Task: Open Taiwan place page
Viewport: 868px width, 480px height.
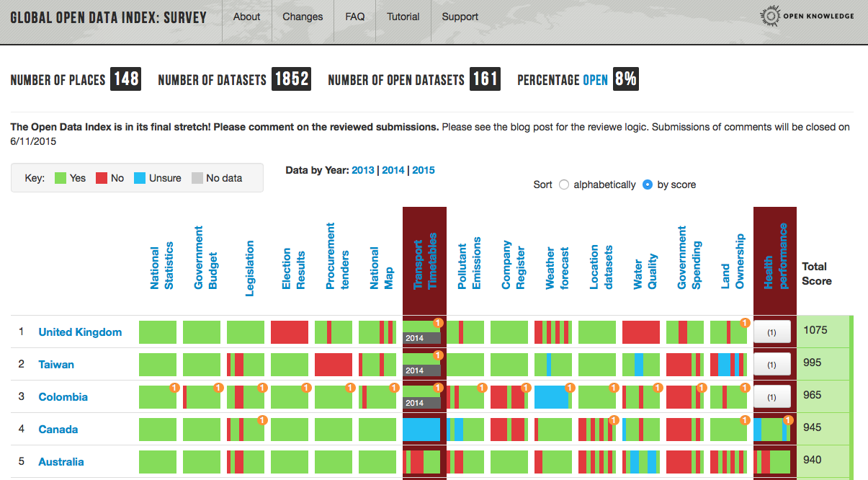Action: 56,365
